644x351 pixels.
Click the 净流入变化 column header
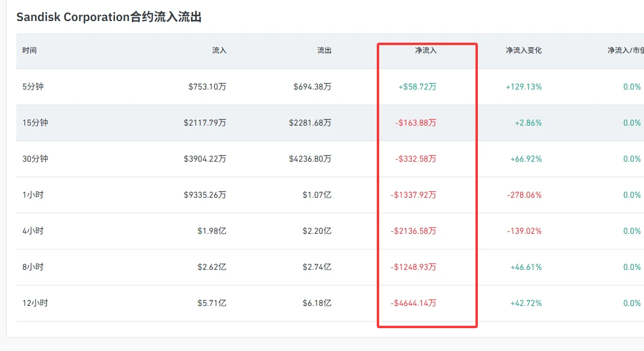click(524, 50)
